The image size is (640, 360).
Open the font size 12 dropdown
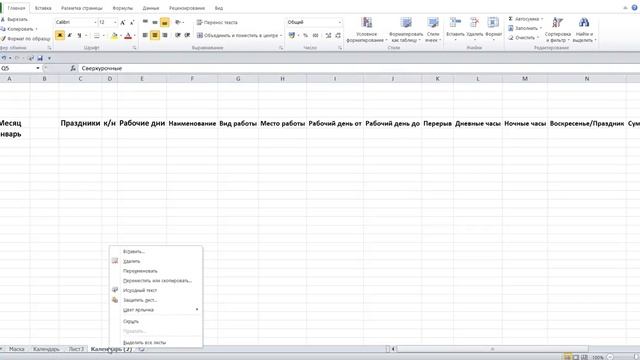(115, 22)
